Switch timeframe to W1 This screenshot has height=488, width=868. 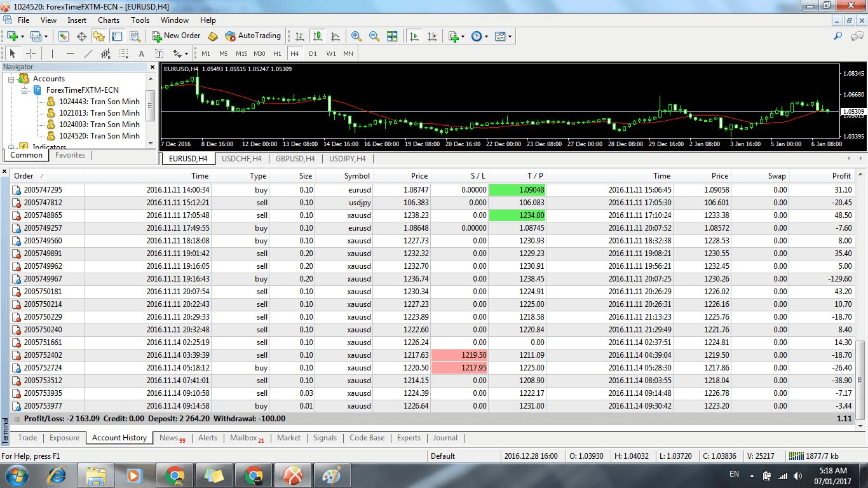coord(331,53)
